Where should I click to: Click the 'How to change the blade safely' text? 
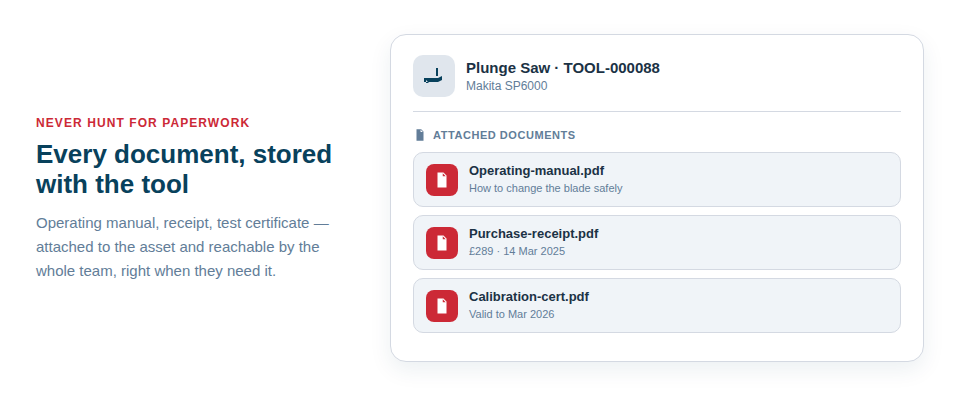[546, 189]
